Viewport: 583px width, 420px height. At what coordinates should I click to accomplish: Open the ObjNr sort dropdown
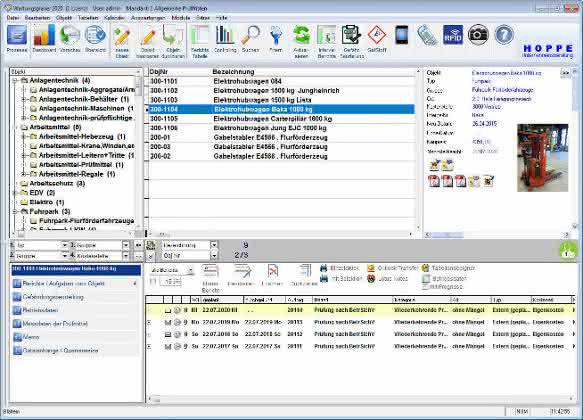[x=214, y=256]
